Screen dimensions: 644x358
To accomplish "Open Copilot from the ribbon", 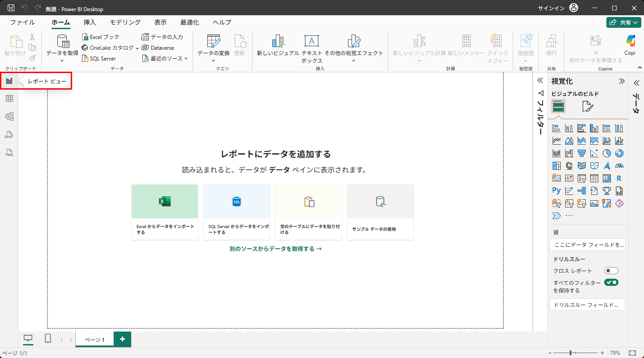I will [630, 46].
